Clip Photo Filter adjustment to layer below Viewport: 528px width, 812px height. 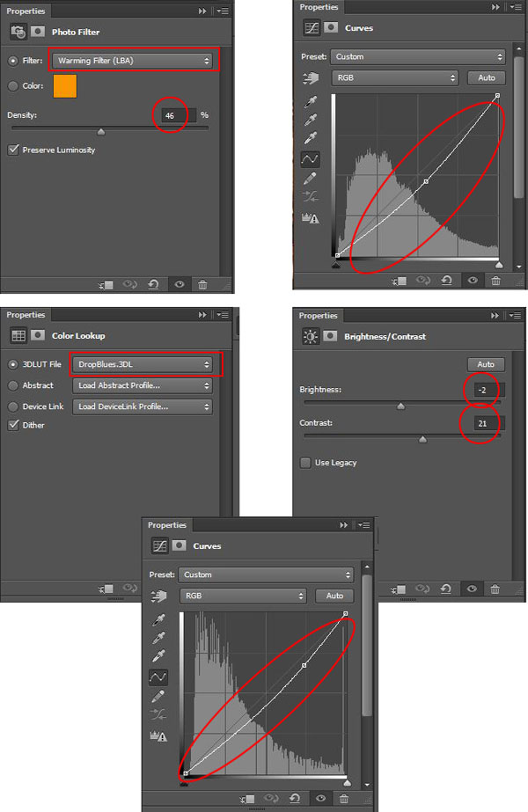coord(106,284)
